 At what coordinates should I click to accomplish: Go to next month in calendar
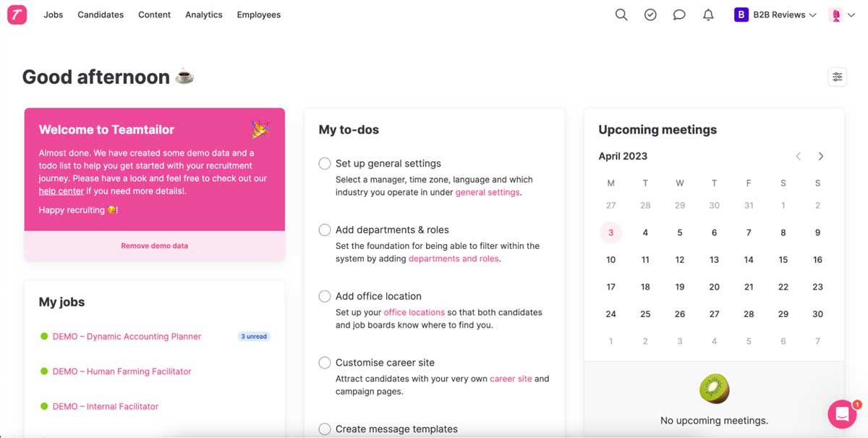point(820,156)
